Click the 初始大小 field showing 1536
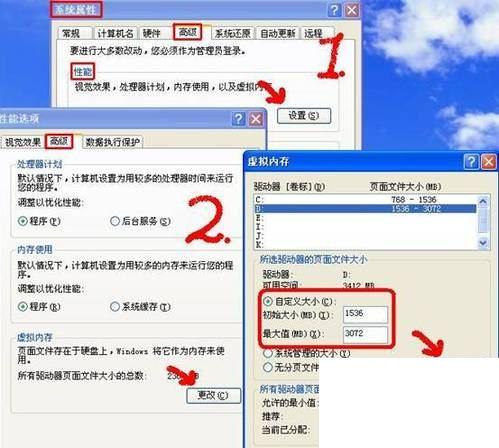Image resolution: width=499 pixels, height=448 pixels. [x=365, y=314]
